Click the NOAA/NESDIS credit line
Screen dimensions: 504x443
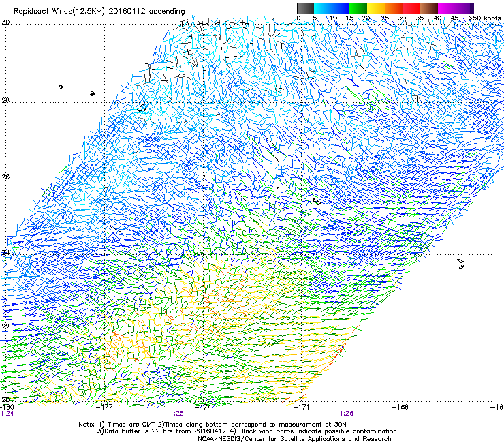(294, 439)
